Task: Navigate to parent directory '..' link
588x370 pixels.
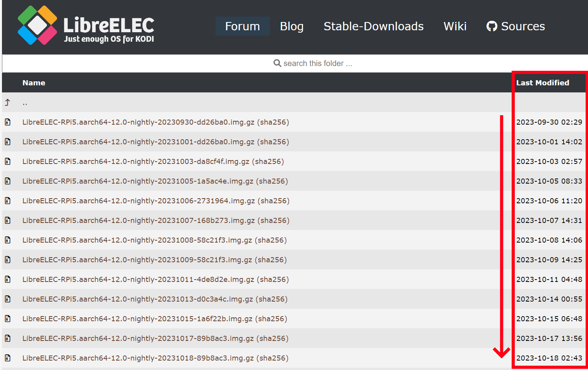Action: pos(25,103)
